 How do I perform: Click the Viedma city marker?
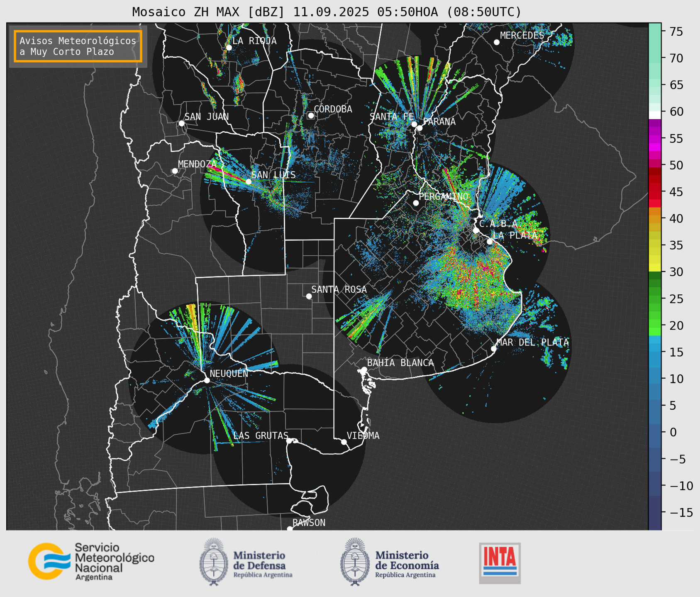click(x=344, y=442)
